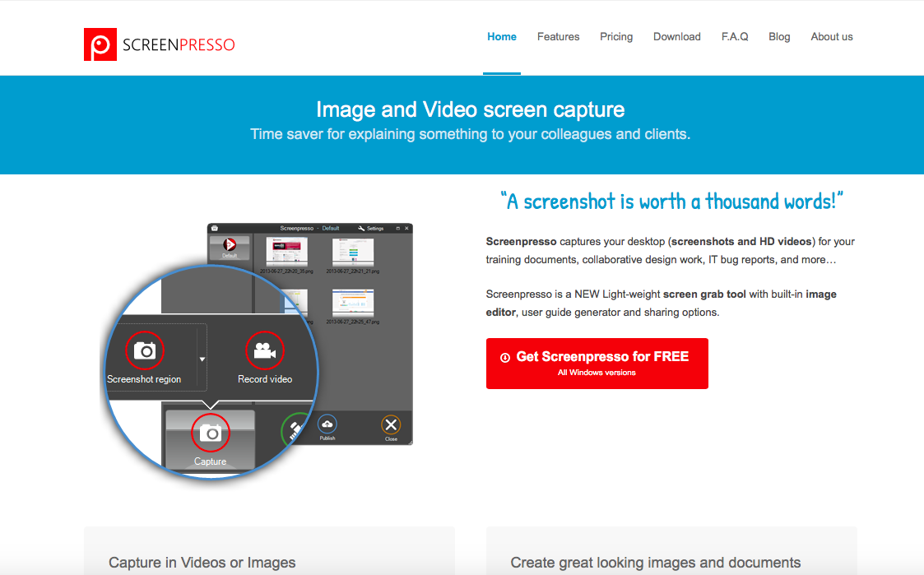Image resolution: width=924 pixels, height=575 pixels.
Task: Click the Screenshot region camera icon
Action: (x=144, y=350)
